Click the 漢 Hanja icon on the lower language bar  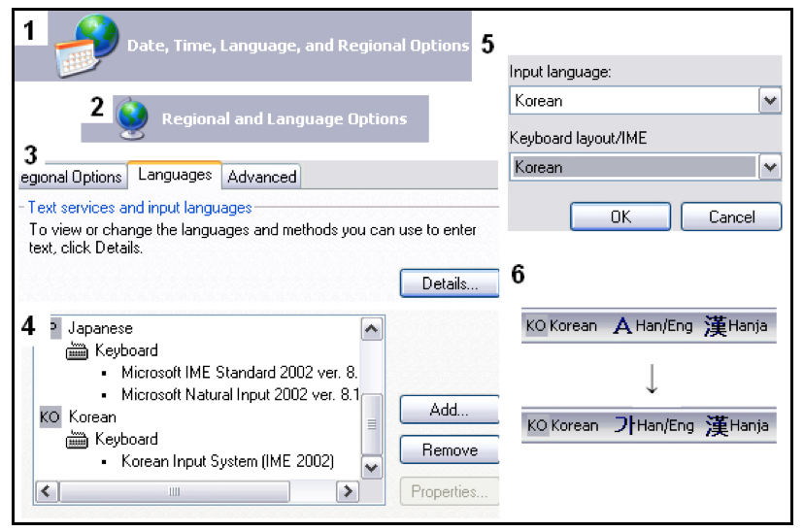tap(717, 425)
